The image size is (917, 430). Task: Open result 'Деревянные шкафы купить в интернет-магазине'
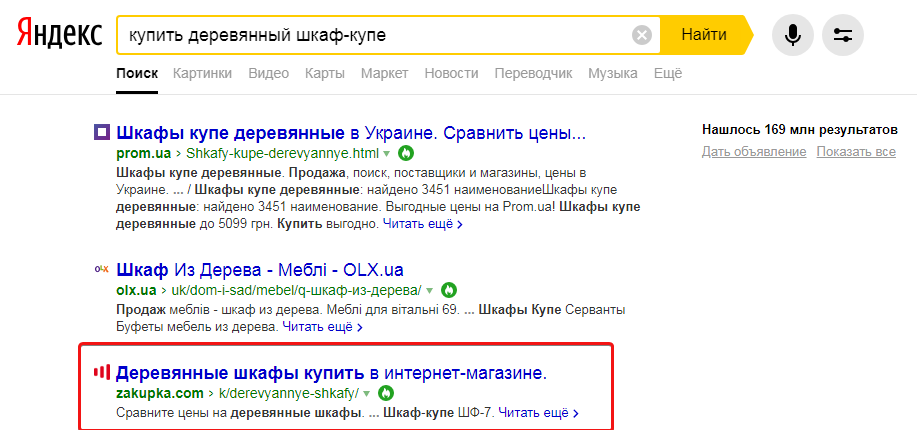[x=332, y=373]
